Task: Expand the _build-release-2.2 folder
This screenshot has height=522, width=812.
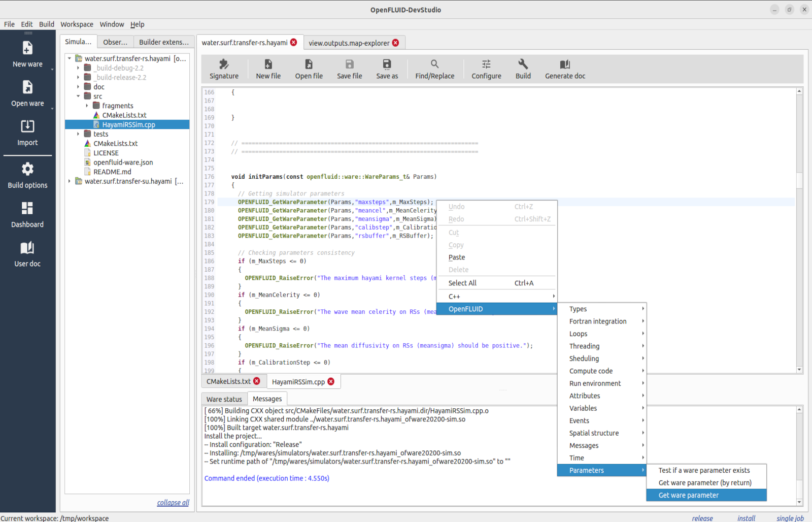Action: click(78, 77)
